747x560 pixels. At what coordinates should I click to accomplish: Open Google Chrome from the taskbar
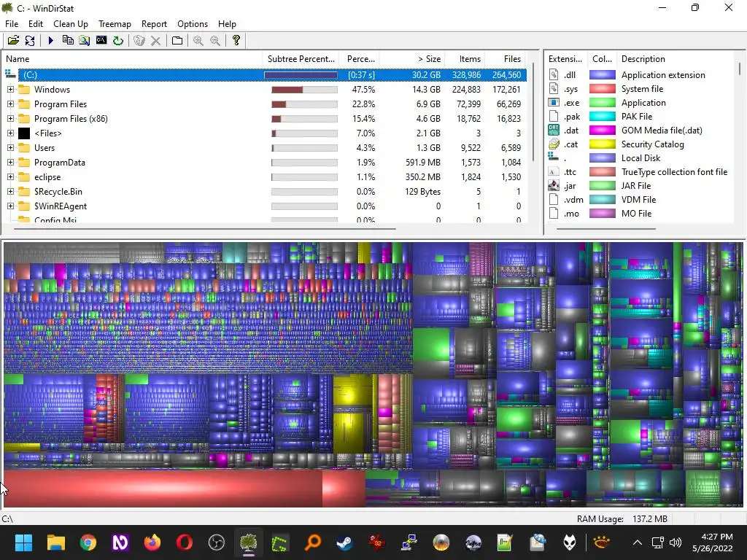(88, 542)
